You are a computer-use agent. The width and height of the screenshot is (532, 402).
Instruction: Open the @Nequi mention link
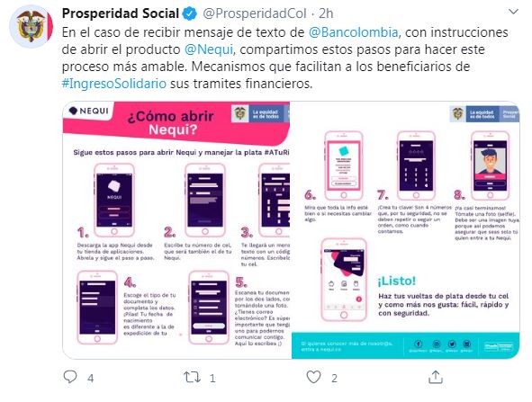209,49
